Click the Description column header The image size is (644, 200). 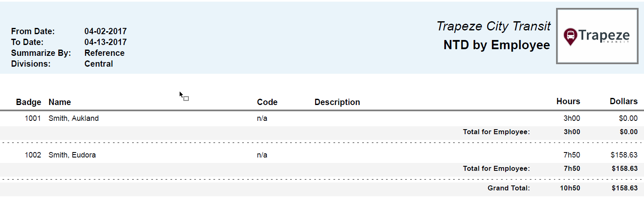[337, 102]
